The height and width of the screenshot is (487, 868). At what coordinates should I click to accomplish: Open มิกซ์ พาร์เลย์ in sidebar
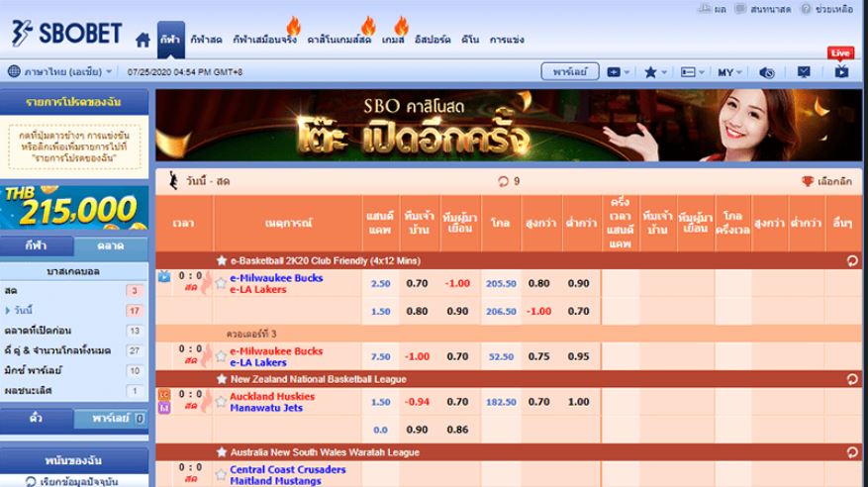click(x=74, y=370)
